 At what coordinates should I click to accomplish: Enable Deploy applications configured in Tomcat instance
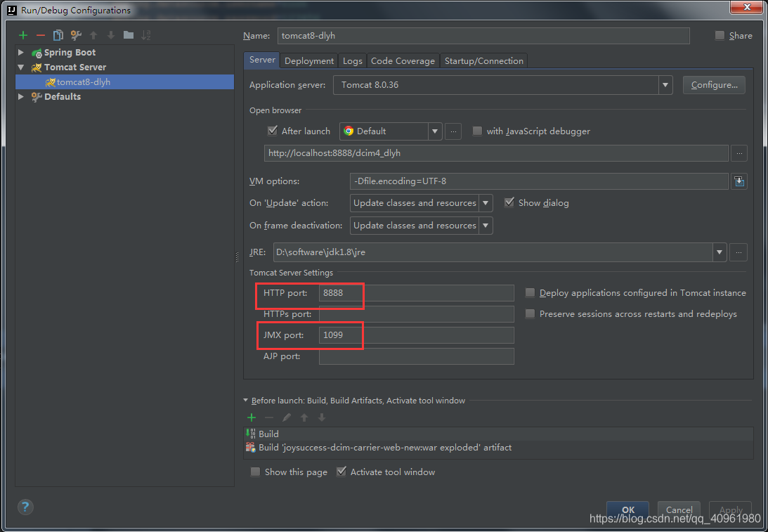(x=530, y=292)
